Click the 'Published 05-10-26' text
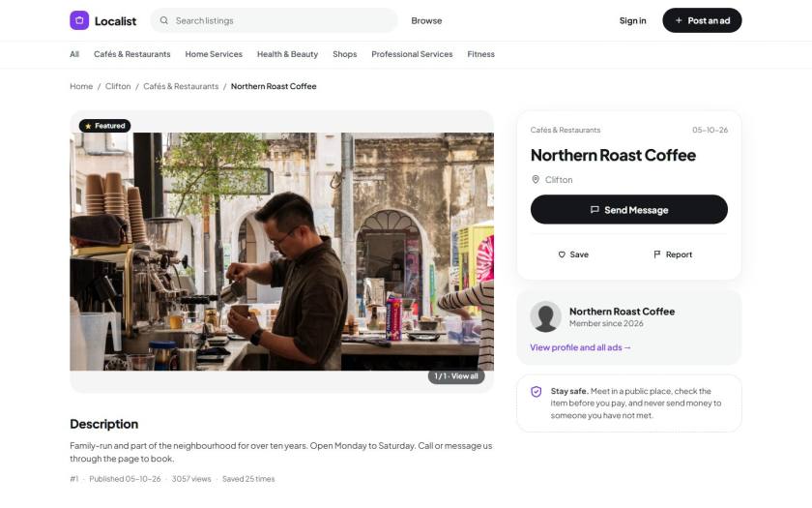The height and width of the screenshot is (508, 812). [125, 479]
